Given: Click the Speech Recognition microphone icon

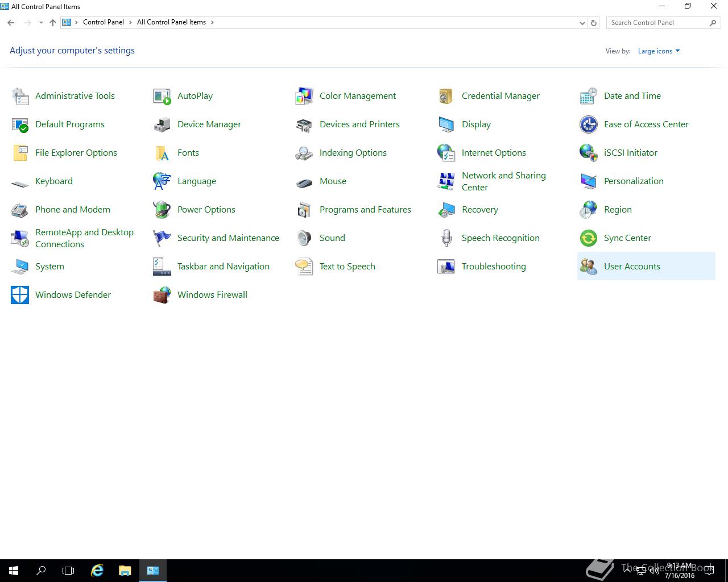Looking at the screenshot, I should point(446,238).
